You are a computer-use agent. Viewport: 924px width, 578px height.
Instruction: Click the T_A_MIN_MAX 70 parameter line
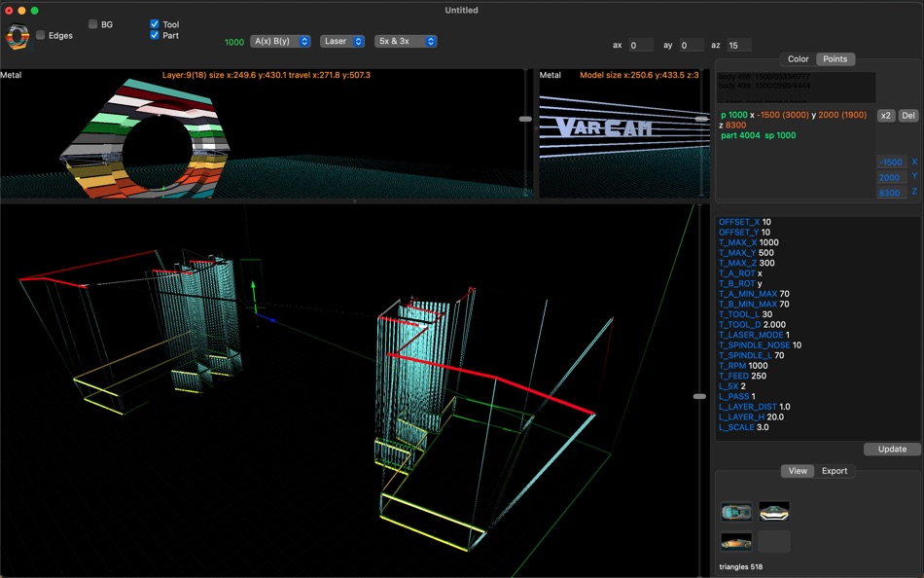(754, 294)
